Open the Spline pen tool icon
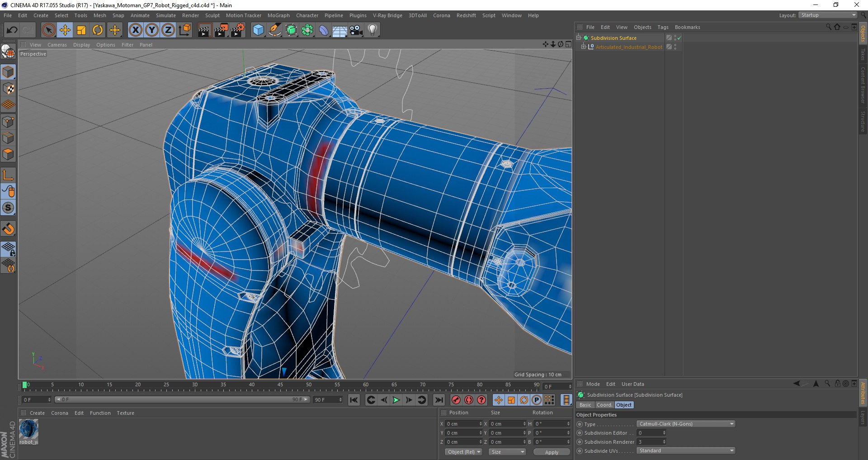The width and height of the screenshot is (868, 460). click(274, 30)
